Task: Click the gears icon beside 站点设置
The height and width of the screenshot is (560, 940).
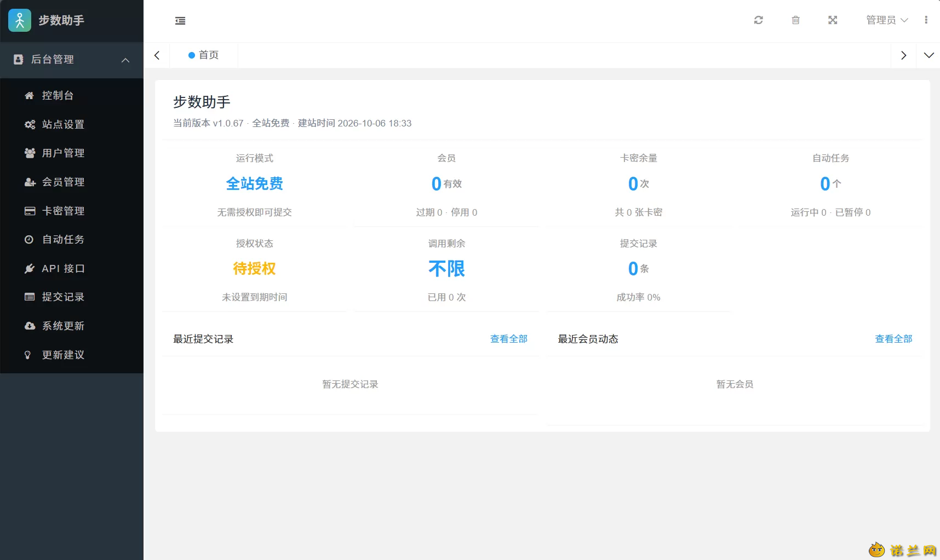Action: (30, 124)
